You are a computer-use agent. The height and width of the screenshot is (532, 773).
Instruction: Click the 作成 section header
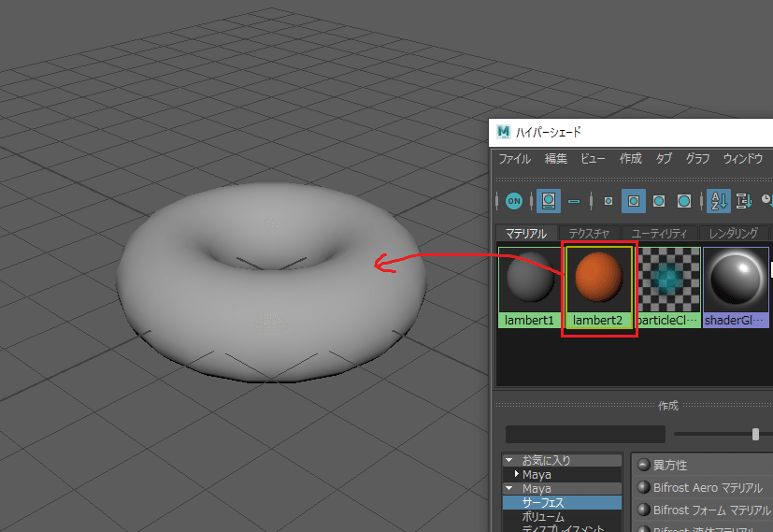click(x=668, y=406)
